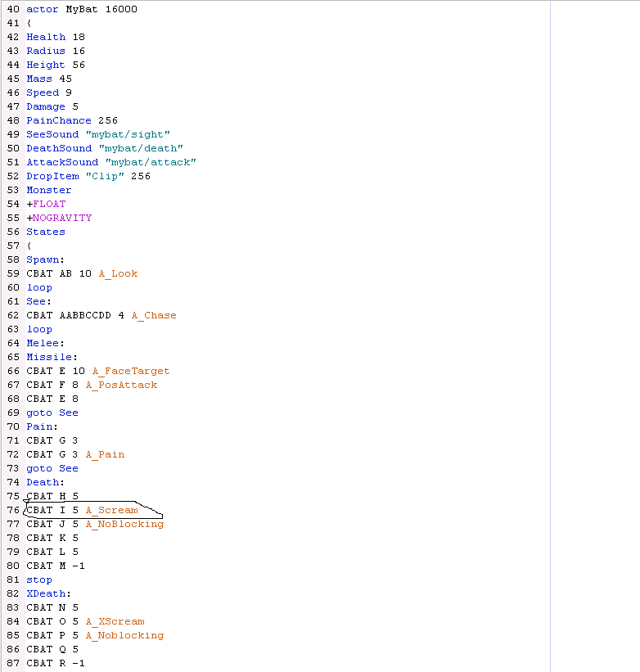Click the 'Missile:' state label
Viewport: 640px width, 672px height.
(x=52, y=358)
